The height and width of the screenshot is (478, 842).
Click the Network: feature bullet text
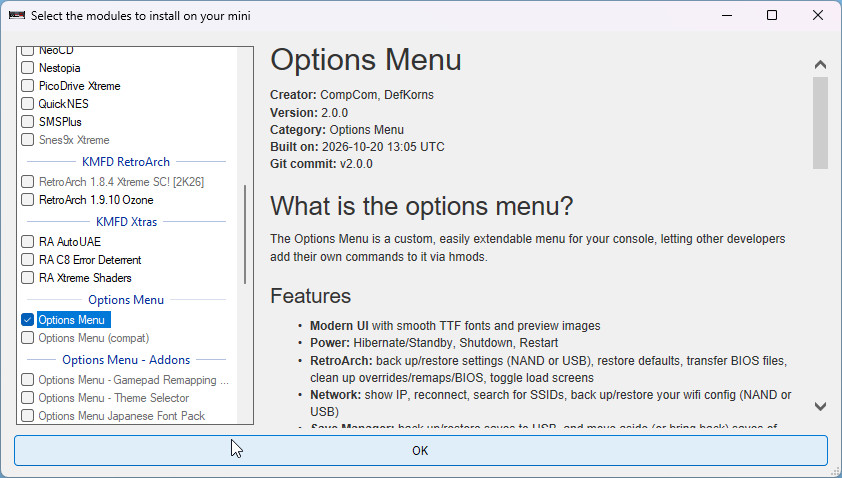pos(550,403)
